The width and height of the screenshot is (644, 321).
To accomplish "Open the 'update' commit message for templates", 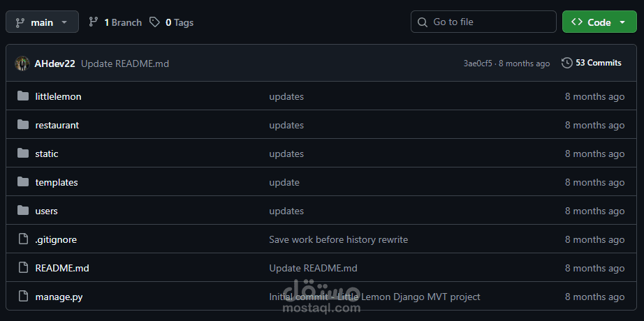I will [284, 182].
